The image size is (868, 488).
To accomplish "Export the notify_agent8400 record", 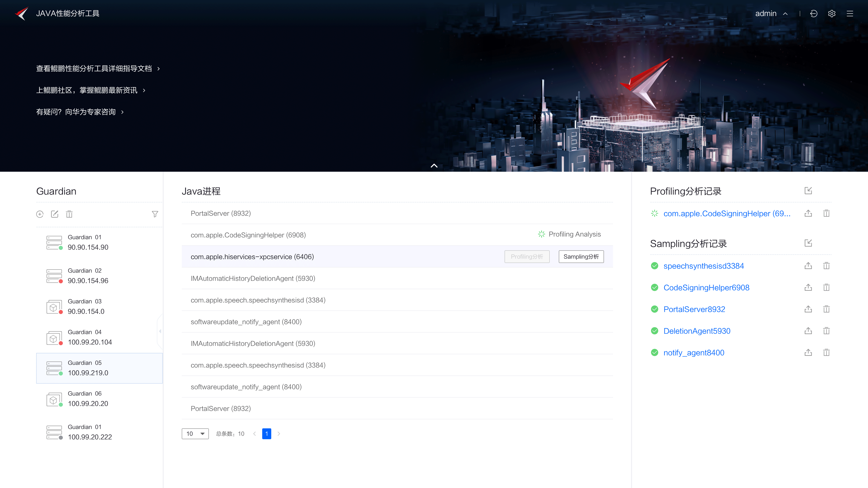I will click(x=808, y=353).
